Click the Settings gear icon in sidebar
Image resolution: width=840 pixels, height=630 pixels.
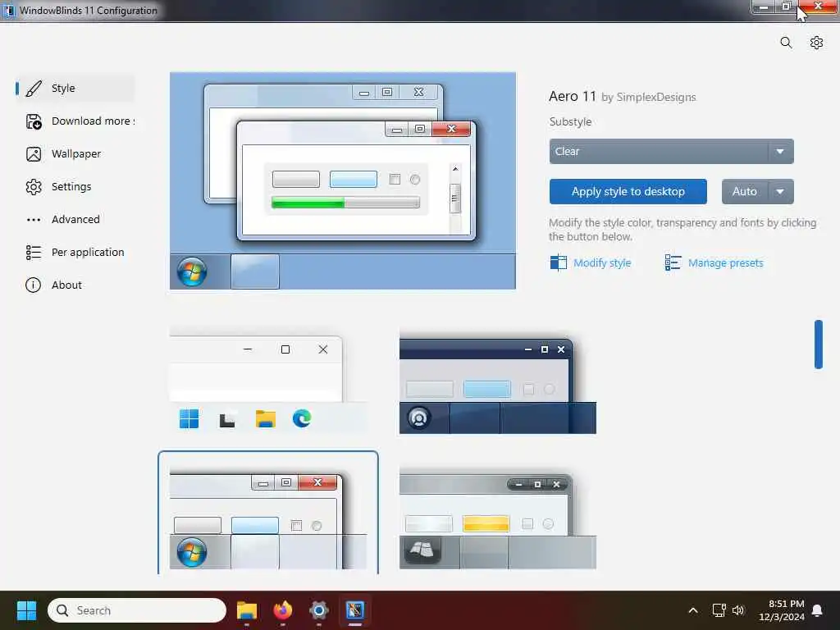click(x=33, y=187)
